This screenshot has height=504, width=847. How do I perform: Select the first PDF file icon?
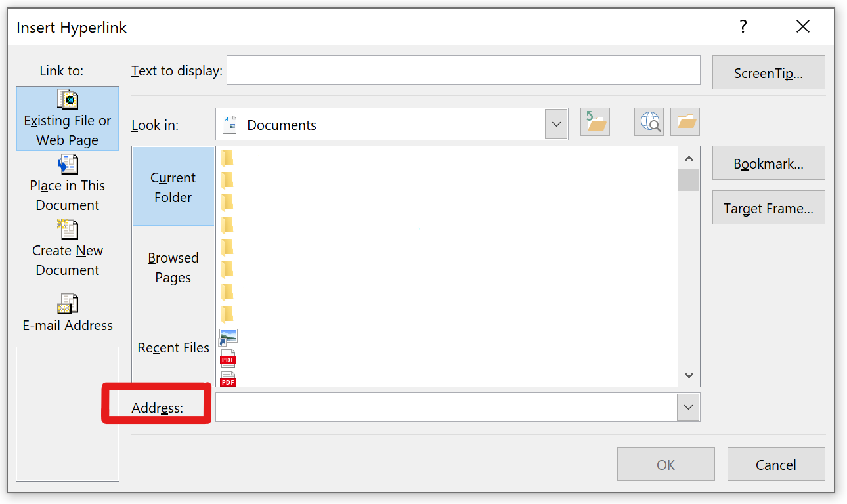coord(228,358)
